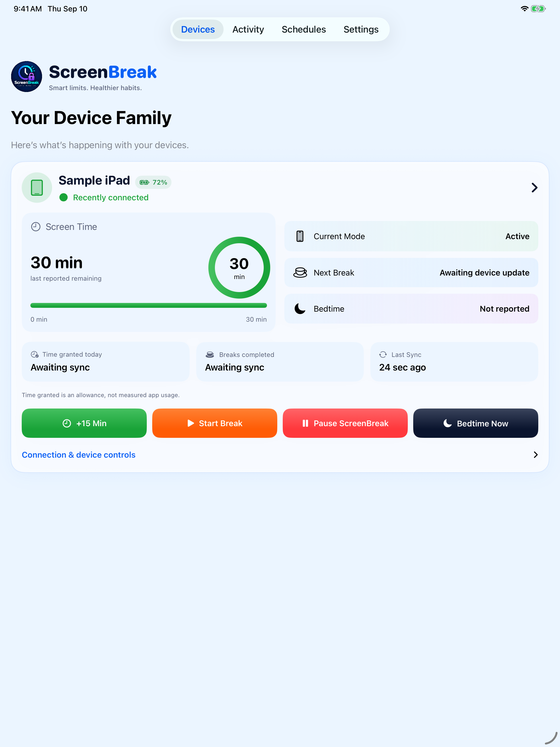Tap the Next Break coffee cup icon

pyautogui.click(x=300, y=273)
